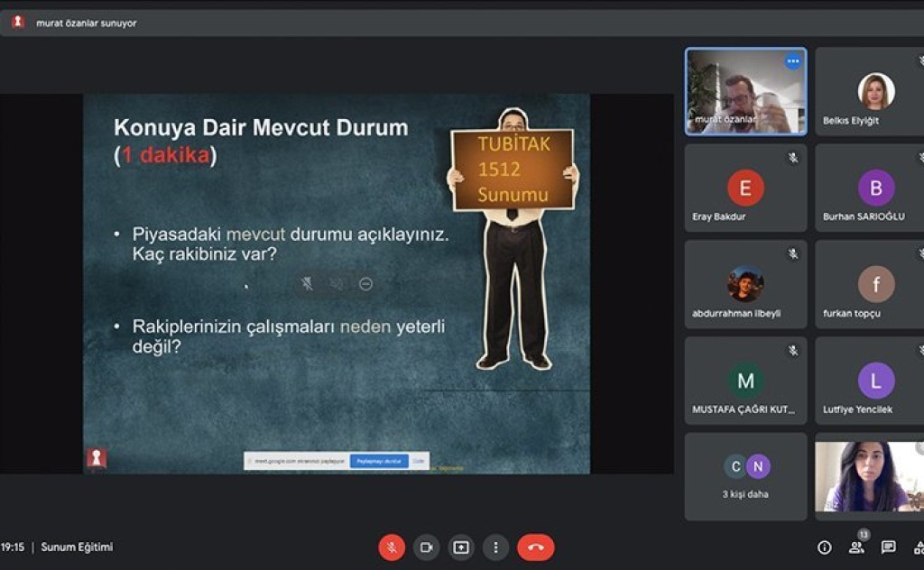This screenshot has width=924, height=570.
Task: Click Eray Bakdur's avatar circle
Action: (x=745, y=188)
